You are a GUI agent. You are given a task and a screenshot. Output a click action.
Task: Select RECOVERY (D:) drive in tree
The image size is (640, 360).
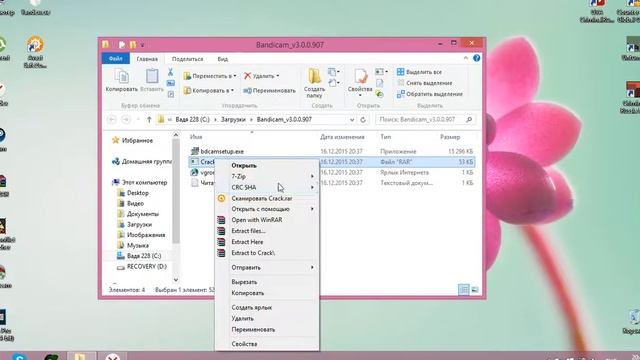point(146,267)
